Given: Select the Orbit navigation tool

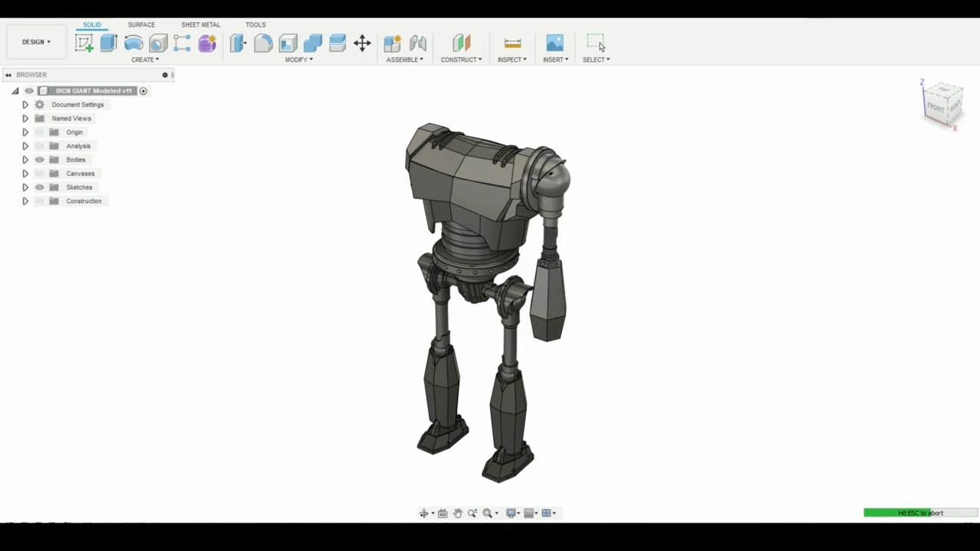Looking at the screenshot, I should (x=423, y=514).
